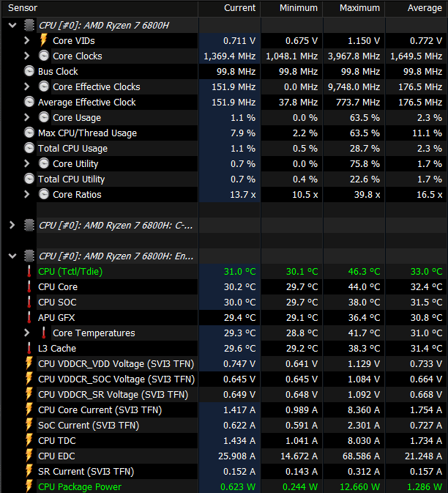This screenshot has height=493, width=448.
Task: Click the gauge icon beside Max CPU/Thread Usage
Action: (29, 133)
